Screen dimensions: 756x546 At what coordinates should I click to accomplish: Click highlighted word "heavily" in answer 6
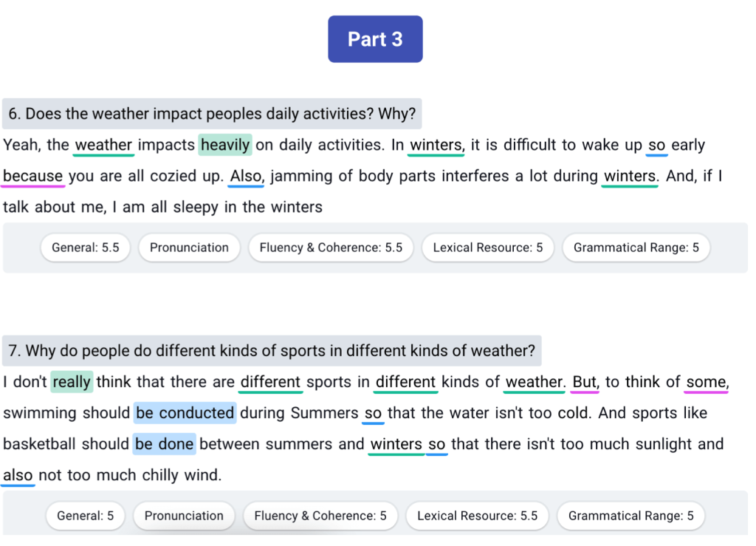pos(225,145)
